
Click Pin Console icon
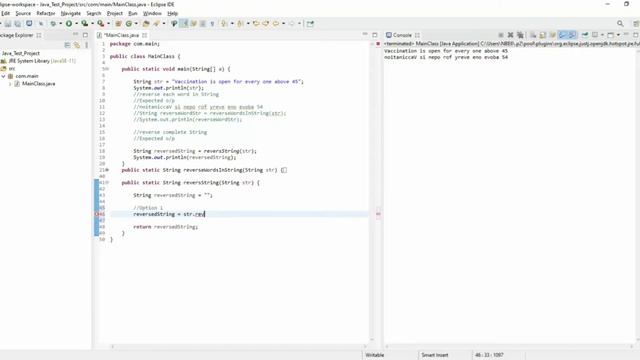(585, 35)
